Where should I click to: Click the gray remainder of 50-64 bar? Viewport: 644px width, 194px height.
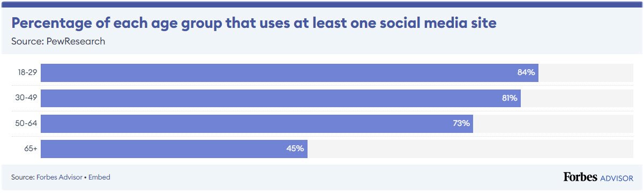(x=553, y=123)
